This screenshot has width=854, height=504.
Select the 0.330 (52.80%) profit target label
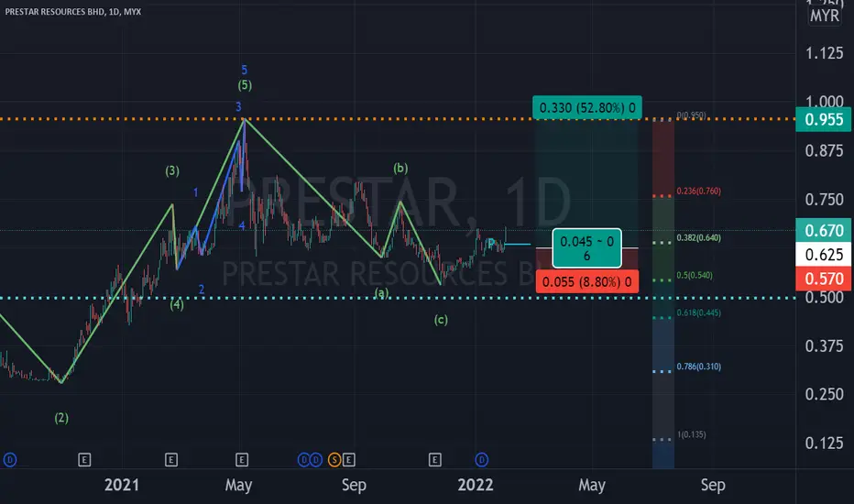click(x=587, y=108)
